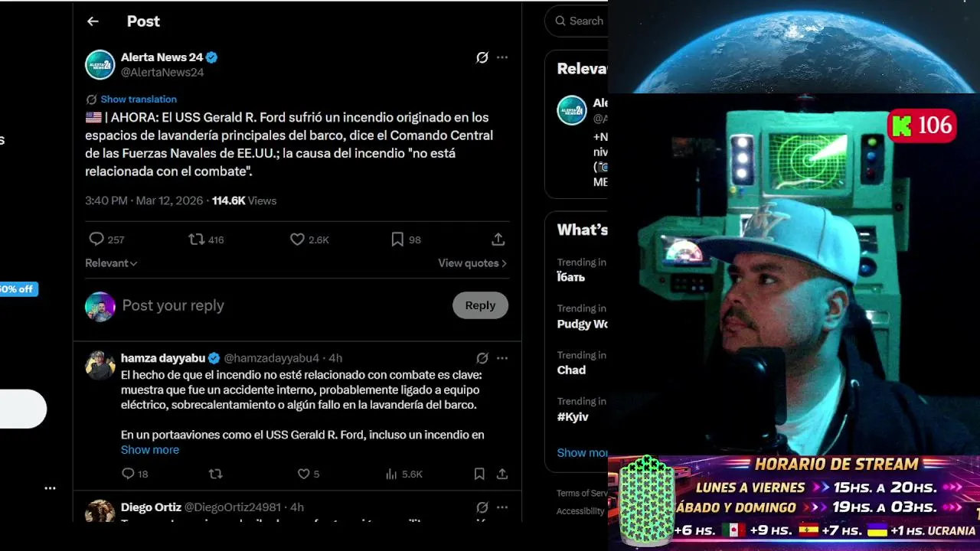Image resolution: width=980 pixels, height=551 pixels.
Task: Show translation of the post
Action: [x=139, y=99]
